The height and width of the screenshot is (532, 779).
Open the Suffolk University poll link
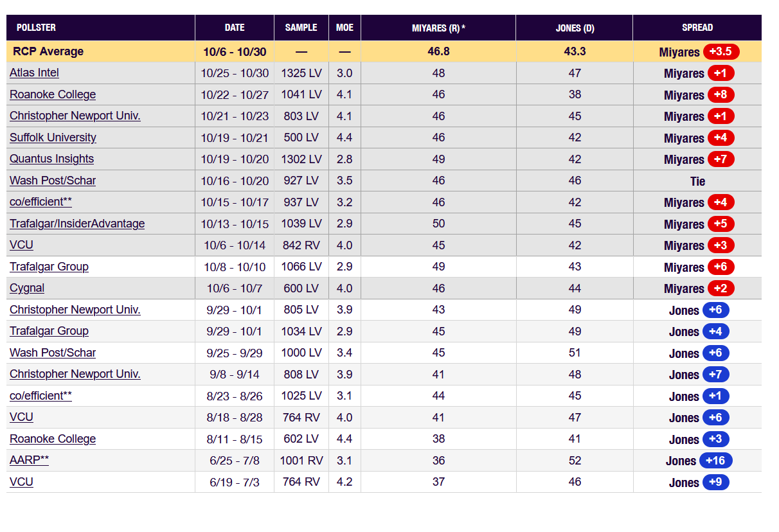(53, 137)
